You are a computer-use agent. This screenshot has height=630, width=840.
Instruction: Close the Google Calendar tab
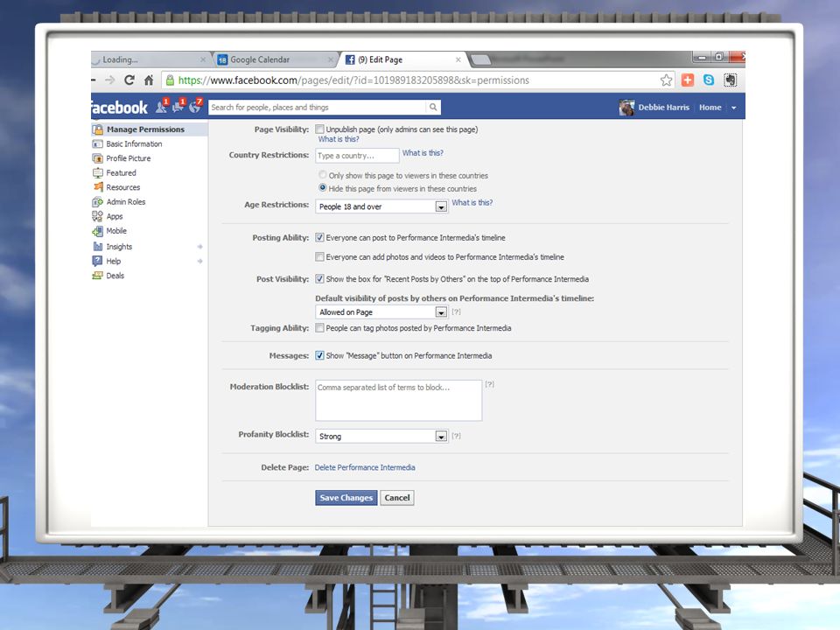click(330, 59)
